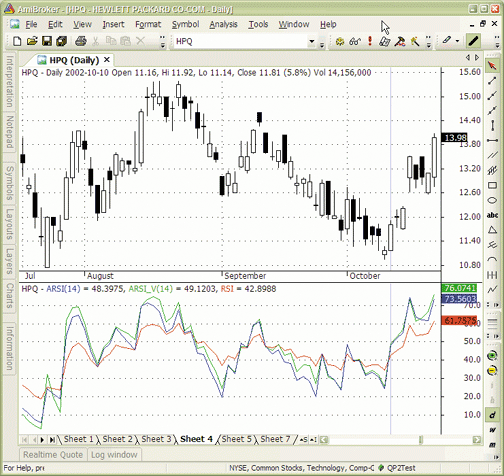The width and height of the screenshot is (504, 476).
Task: Switch to Sheet 5 tab
Action: pos(237,439)
